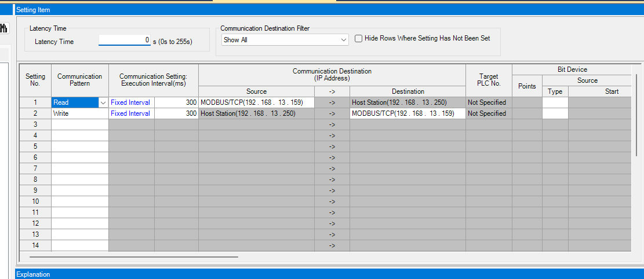The width and height of the screenshot is (644, 279).
Task: Click the binoculars find icon in the left pane
Action: 4,28
